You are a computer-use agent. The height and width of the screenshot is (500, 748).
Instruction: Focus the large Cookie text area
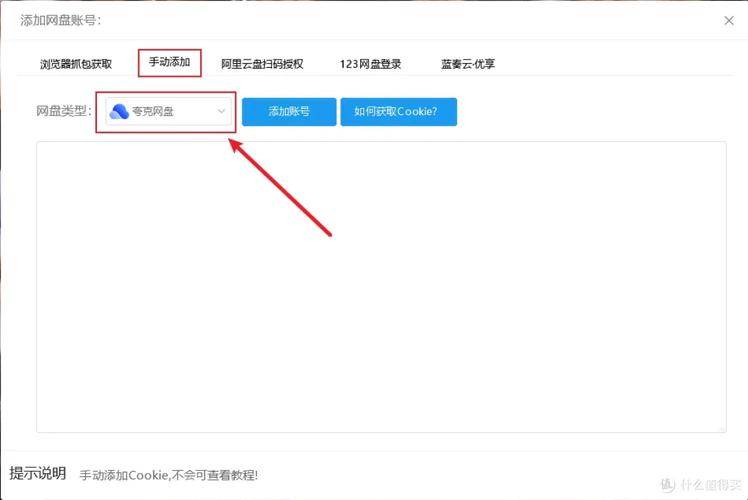[x=381, y=287]
